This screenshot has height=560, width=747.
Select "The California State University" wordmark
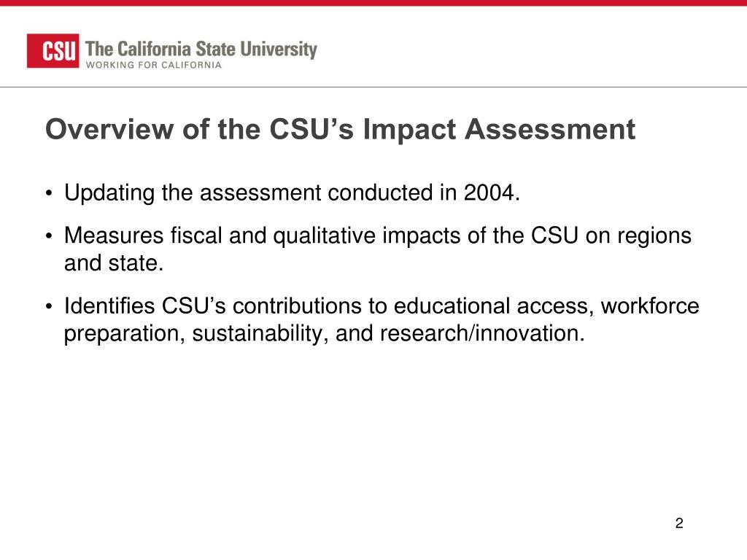click(x=201, y=49)
